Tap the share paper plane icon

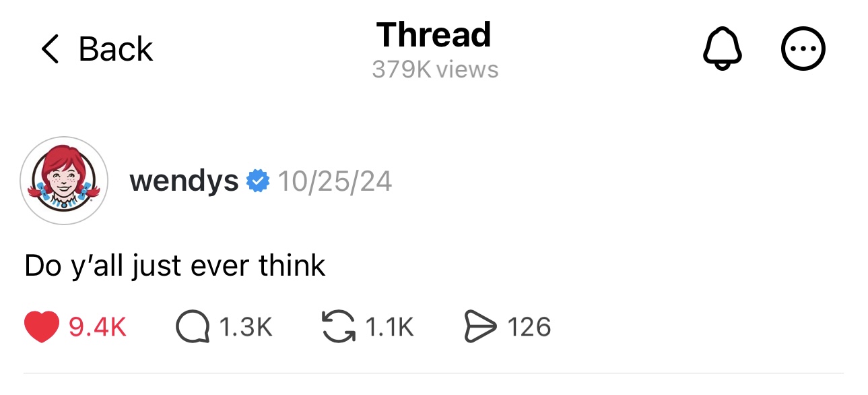click(480, 328)
